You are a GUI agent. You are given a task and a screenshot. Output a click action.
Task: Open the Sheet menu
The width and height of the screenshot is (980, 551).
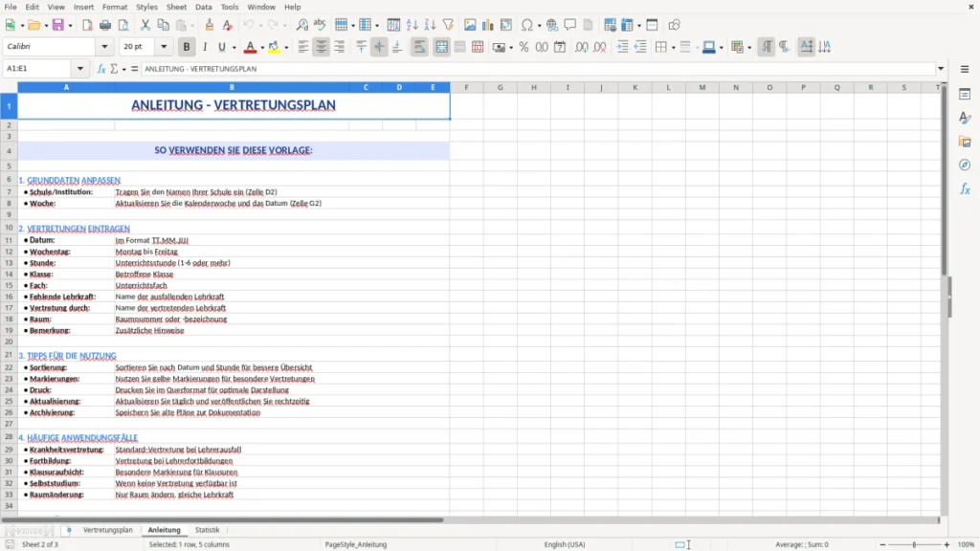click(176, 7)
